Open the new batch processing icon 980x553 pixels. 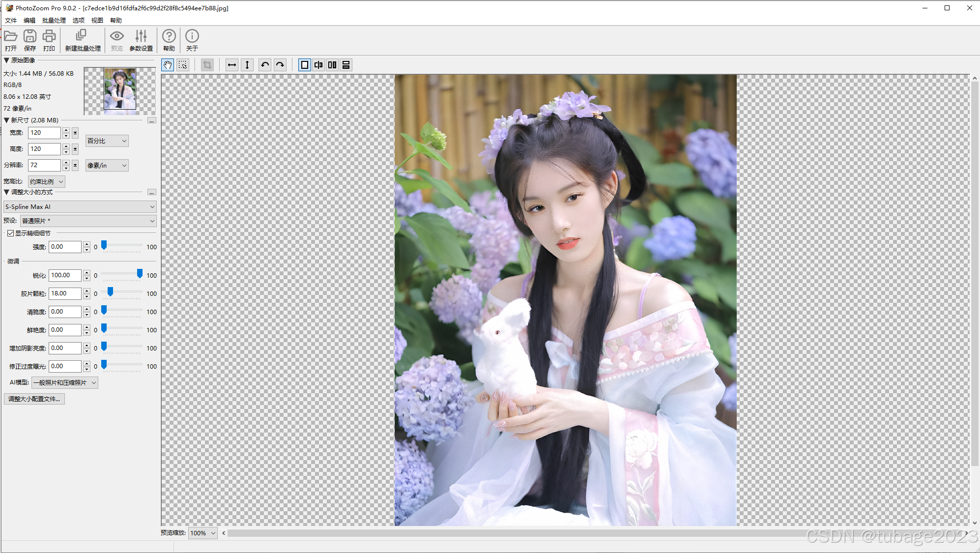(82, 36)
